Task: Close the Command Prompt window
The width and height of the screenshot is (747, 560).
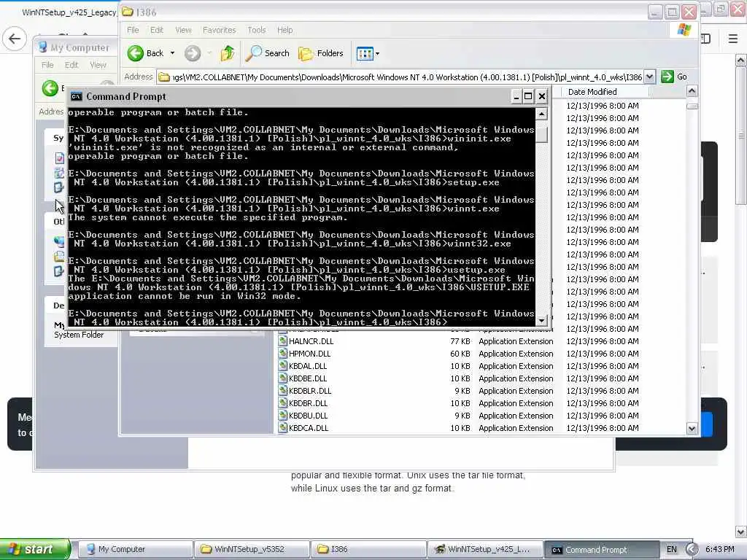Action: (x=542, y=97)
